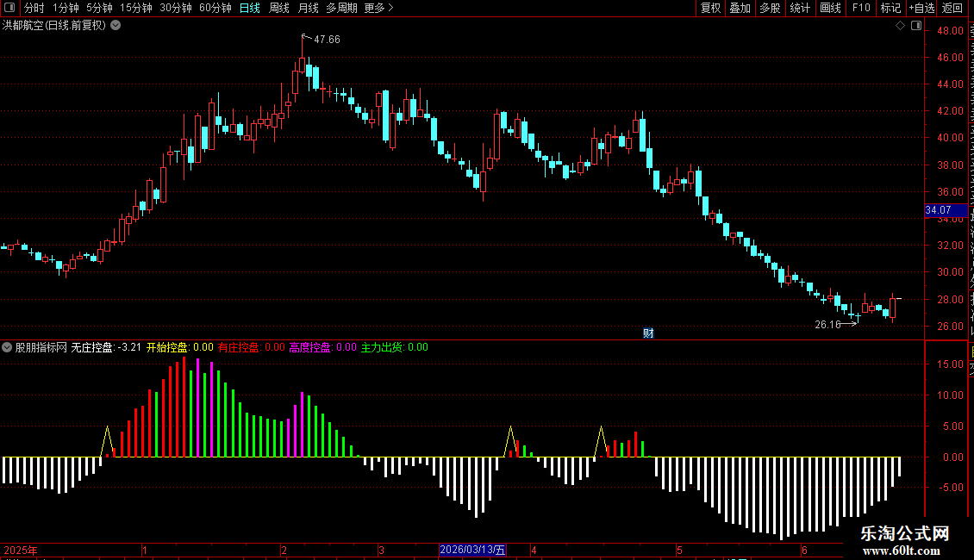Screen dimensions: 974x560
Task: Open the 股朋指标网 indicator dropdown arrow
Action: 7,348
